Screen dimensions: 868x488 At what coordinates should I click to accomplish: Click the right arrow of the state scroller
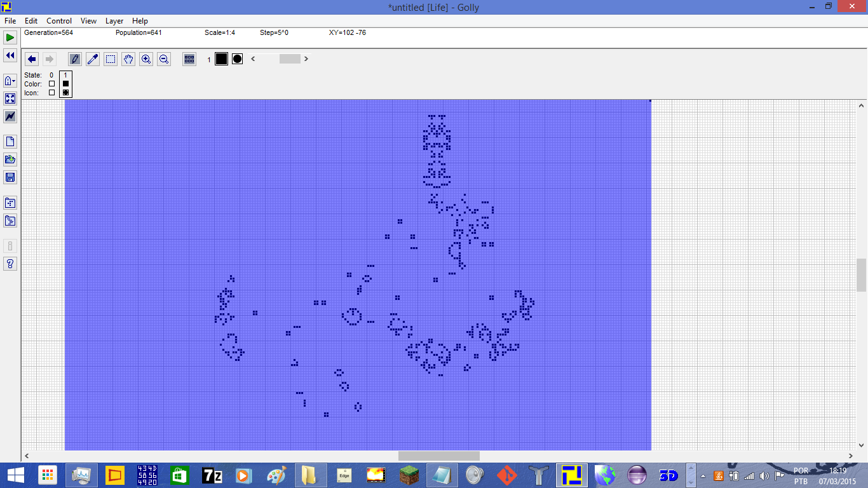click(x=306, y=59)
